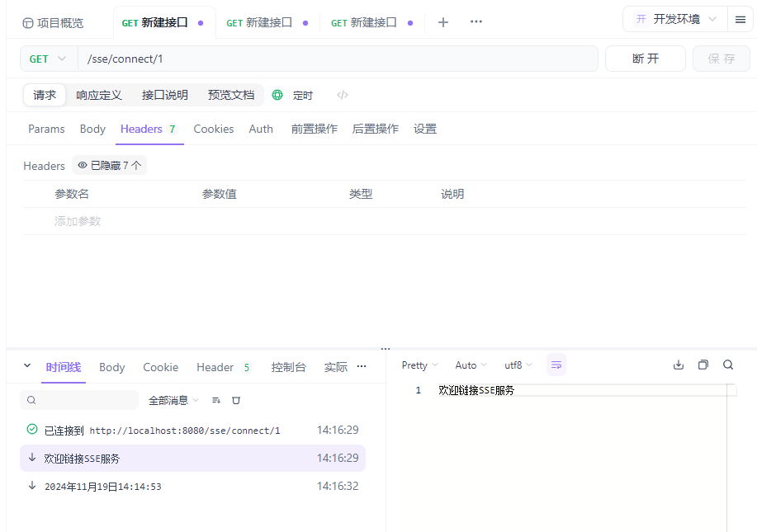Open the hamburger menu at top right
The image size is (757, 532).
(740, 20)
